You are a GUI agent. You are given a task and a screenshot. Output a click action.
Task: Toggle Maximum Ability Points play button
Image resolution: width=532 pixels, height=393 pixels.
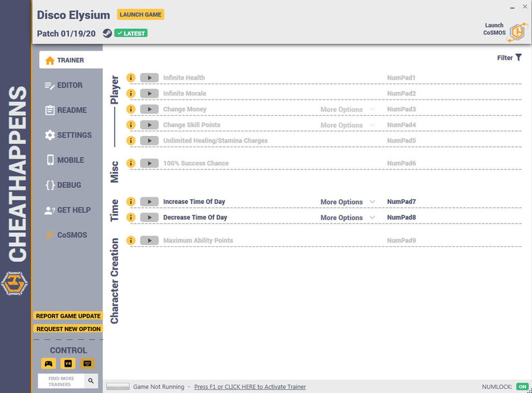coord(149,240)
